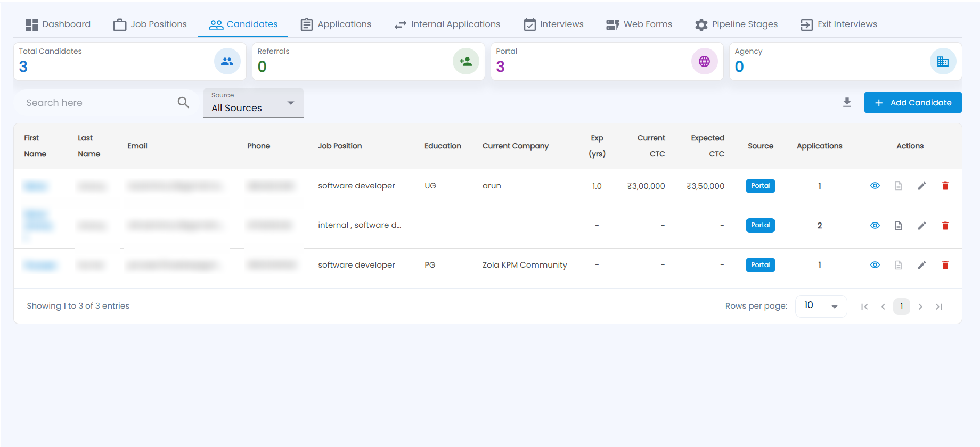Viewport: 980px width, 447px height.
Task: Delete the Zola KPM Community candidate
Action: click(945, 265)
